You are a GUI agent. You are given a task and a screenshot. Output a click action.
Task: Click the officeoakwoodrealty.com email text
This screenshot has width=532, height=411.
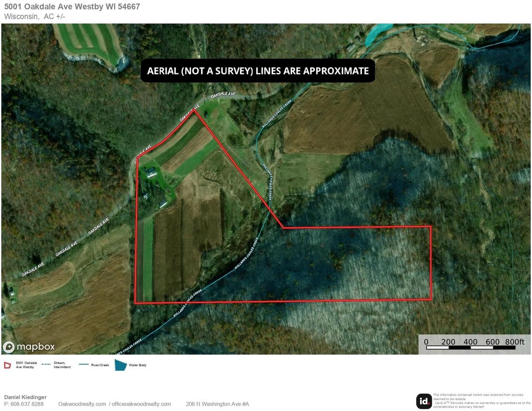point(141,404)
